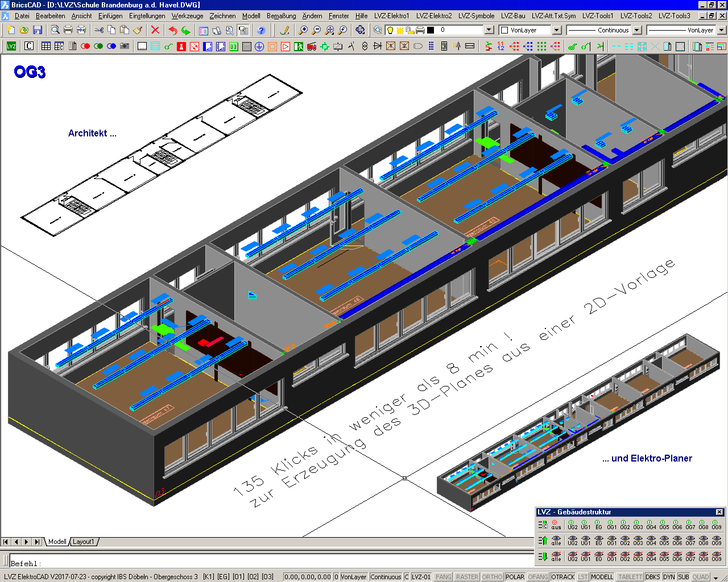The height and width of the screenshot is (582, 728).
Task: Hide all floors with 'alle' crossed-out eye
Action: (x=556, y=556)
